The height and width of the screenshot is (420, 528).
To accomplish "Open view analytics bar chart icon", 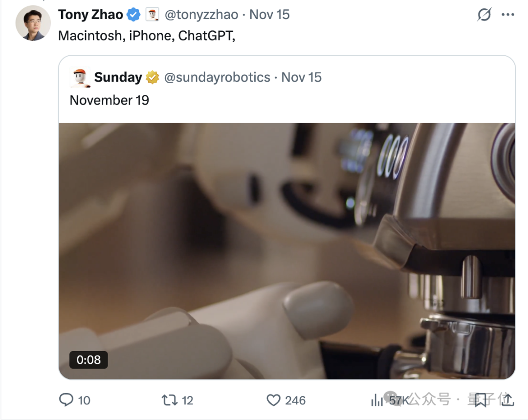I will click(377, 400).
